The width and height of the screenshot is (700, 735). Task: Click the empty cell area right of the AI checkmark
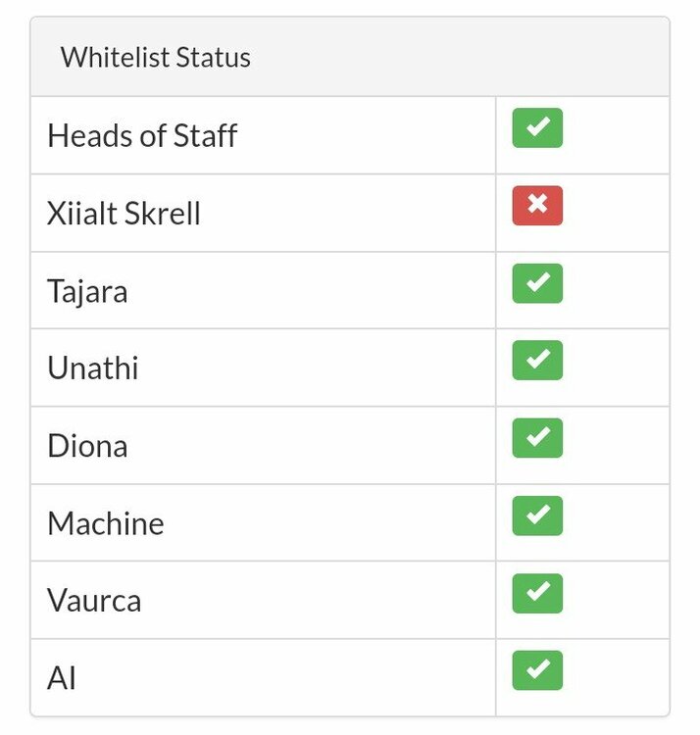[x=618, y=676]
